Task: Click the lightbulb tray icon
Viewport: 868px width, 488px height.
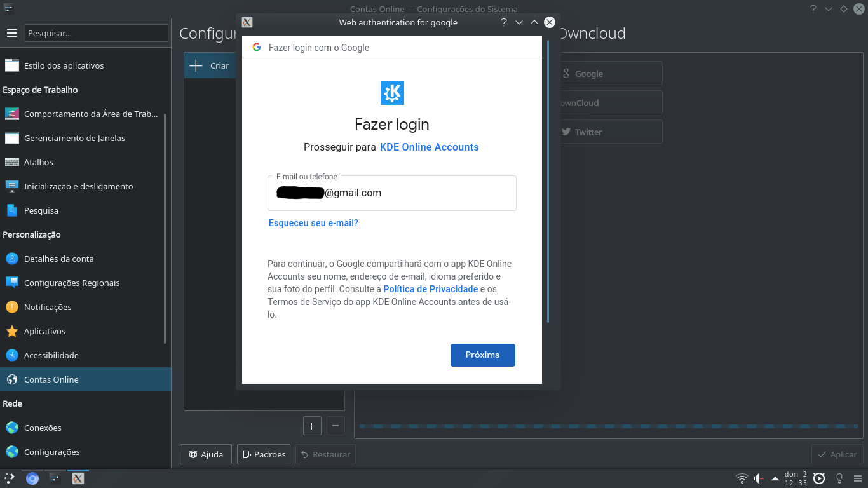Action: click(839, 478)
